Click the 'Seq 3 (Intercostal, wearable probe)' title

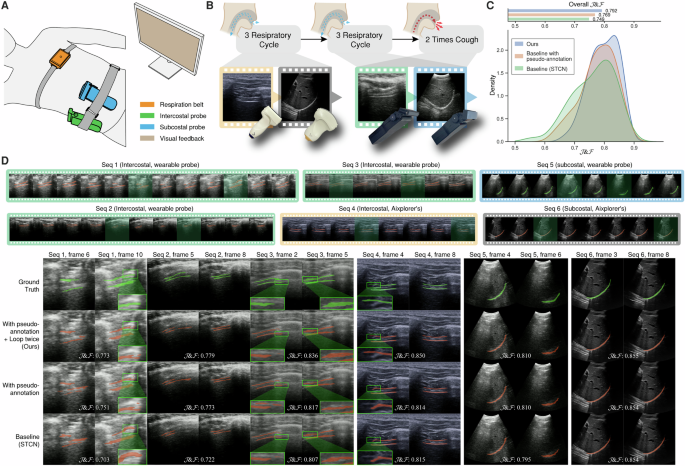pyautogui.click(x=391, y=165)
